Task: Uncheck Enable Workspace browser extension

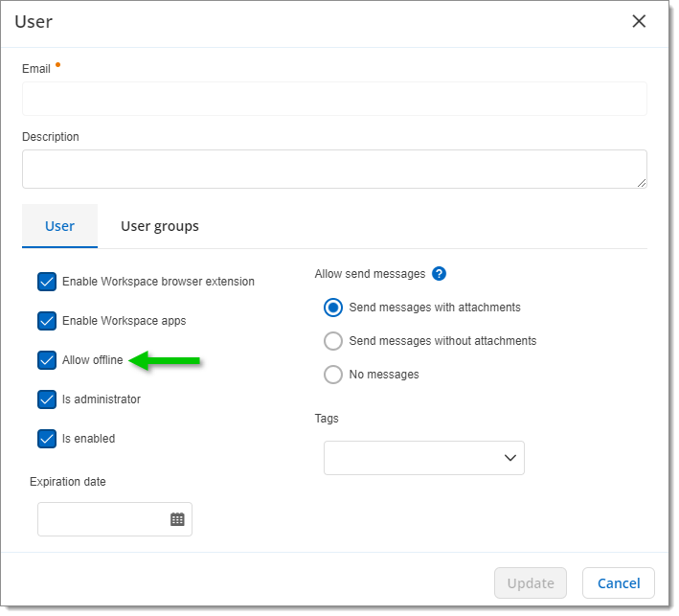Action: coord(47,282)
